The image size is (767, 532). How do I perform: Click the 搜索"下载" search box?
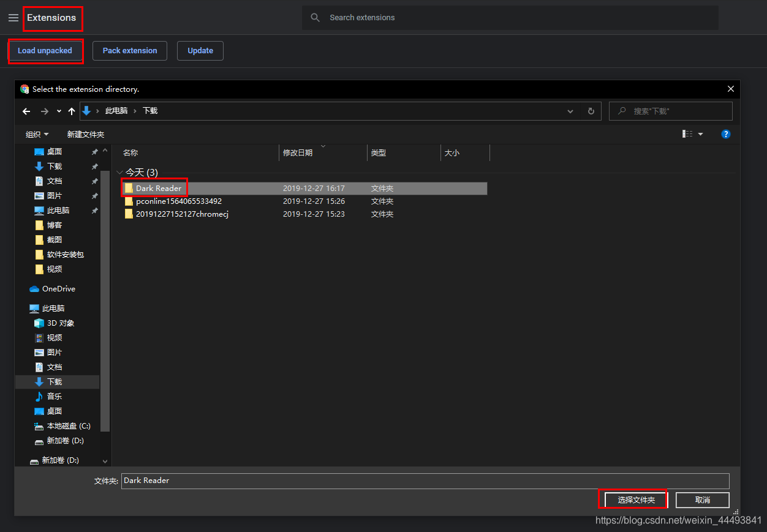click(x=671, y=111)
